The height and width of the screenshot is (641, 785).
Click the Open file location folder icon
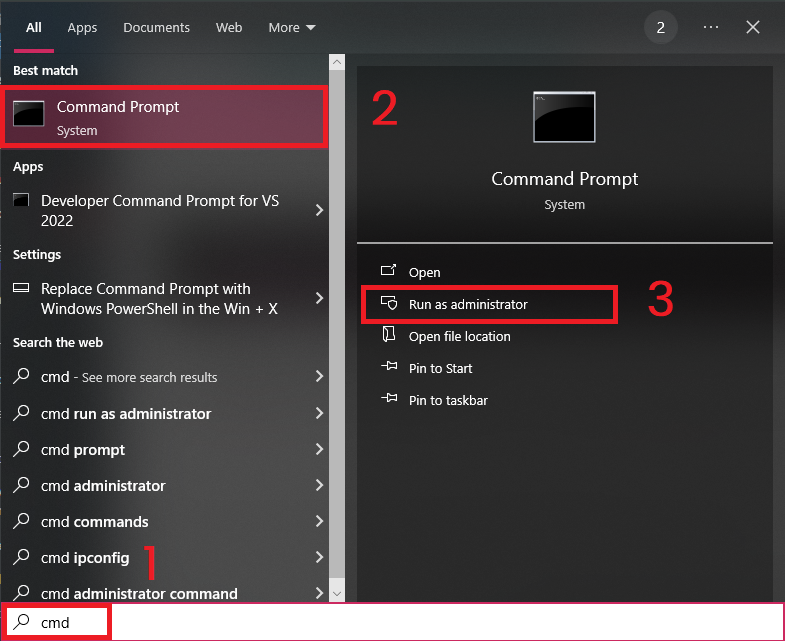[390, 336]
